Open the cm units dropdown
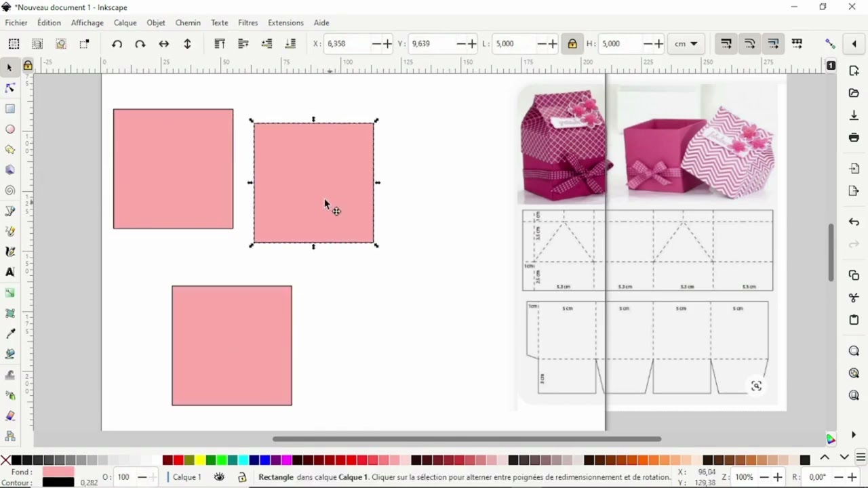The height and width of the screenshot is (488, 868). pos(686,43)
